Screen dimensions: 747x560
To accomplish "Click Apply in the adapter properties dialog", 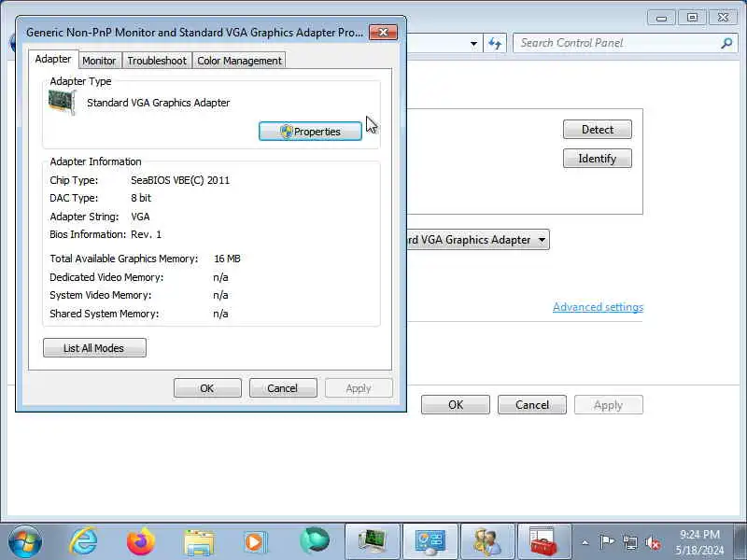I will 359,388.
